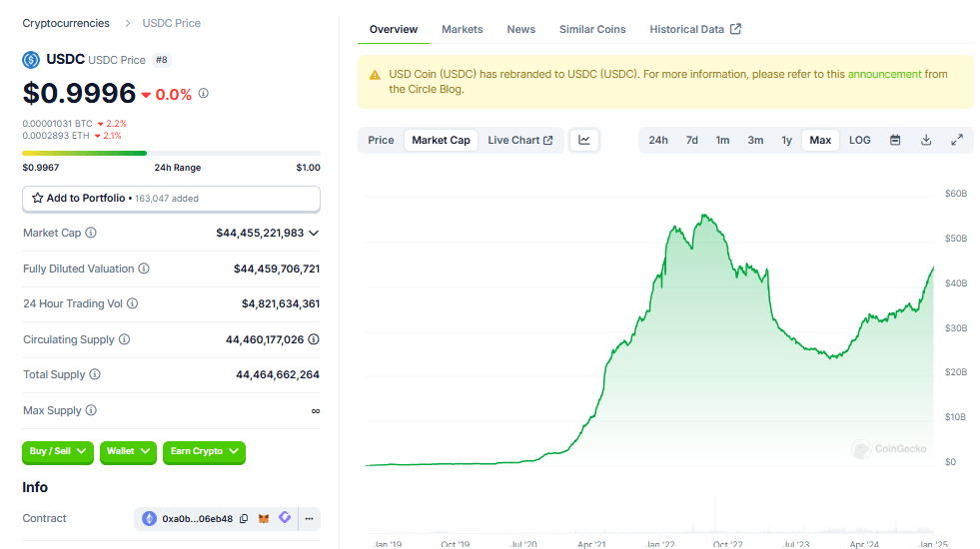Click the $0.9996 price text
The image size is (980, 549).
pos(79,93)
